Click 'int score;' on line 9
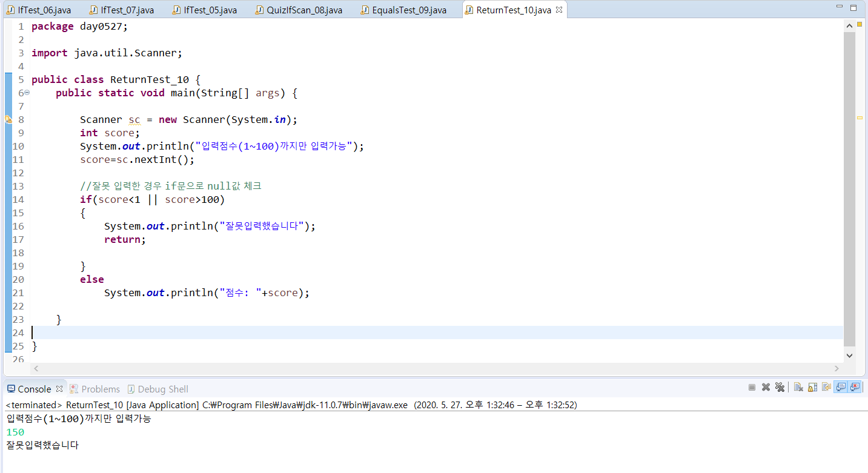This screenshot has height=473, width=868. point(110,133)
